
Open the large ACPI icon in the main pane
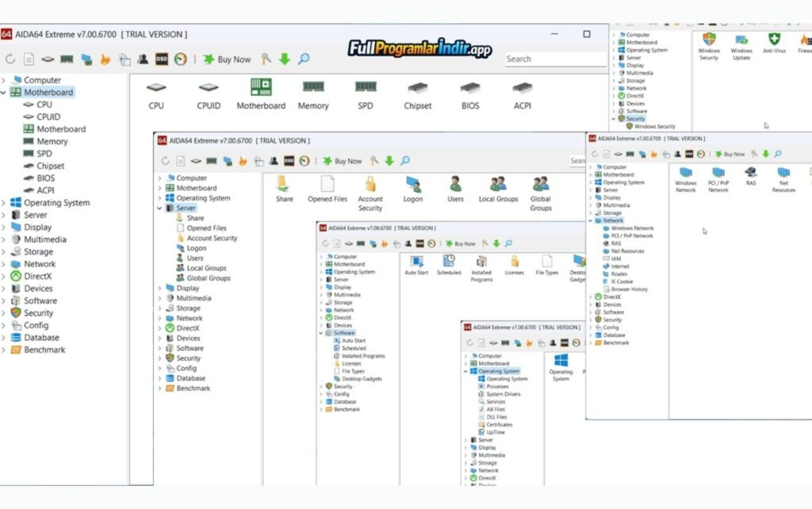tap(523, 88)
